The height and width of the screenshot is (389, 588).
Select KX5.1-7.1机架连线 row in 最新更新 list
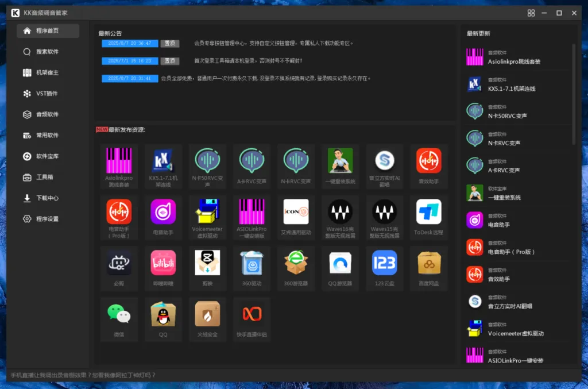click(518, 84)
